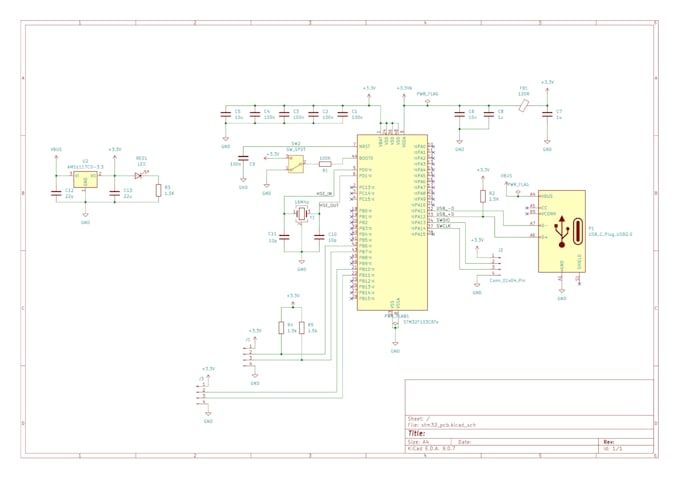Select the ferrite bead symbol FB1

coord(524,105)
